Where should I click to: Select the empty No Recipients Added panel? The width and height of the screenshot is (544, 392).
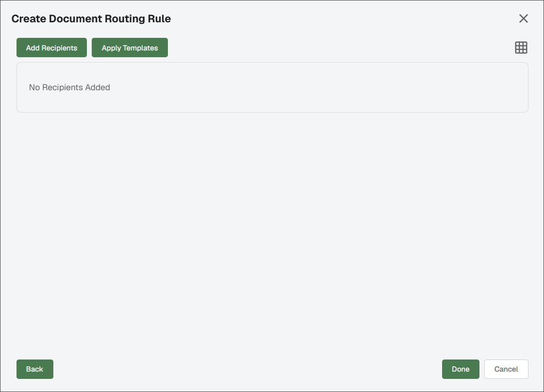pyautogui.click(x=272, y=87)
